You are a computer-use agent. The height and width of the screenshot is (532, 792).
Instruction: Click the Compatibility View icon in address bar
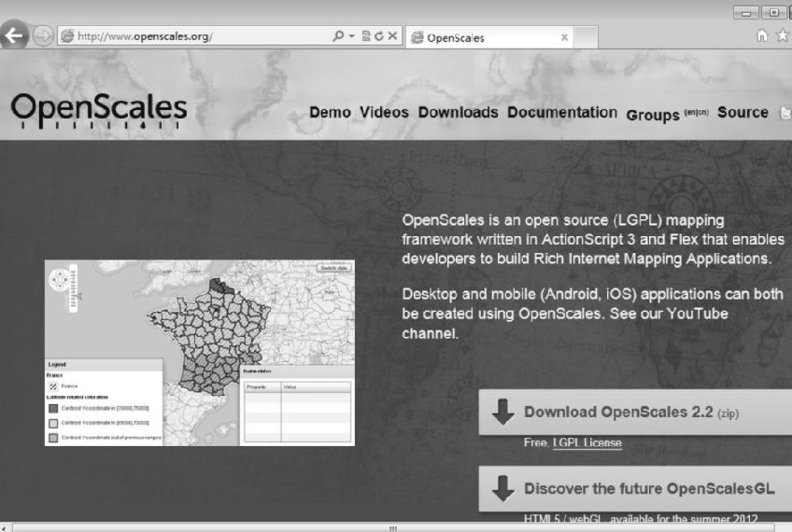coord(365,38)
